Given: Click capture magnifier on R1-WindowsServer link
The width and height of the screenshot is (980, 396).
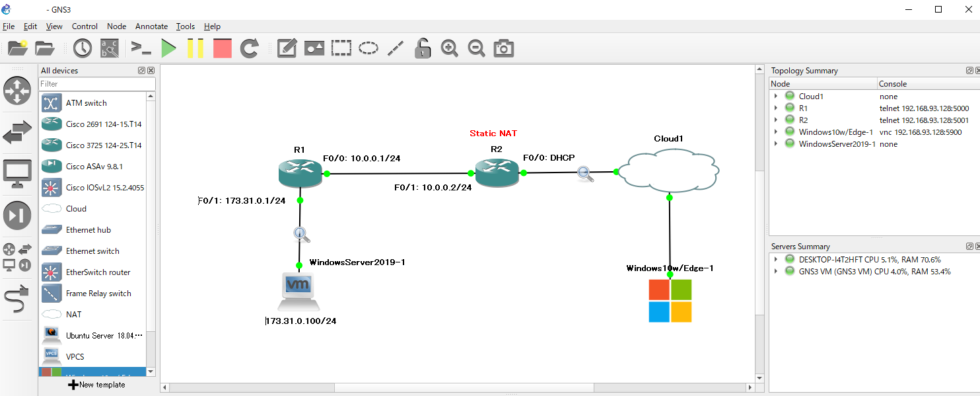Looking at the screenshot, I should coord(301,235).
